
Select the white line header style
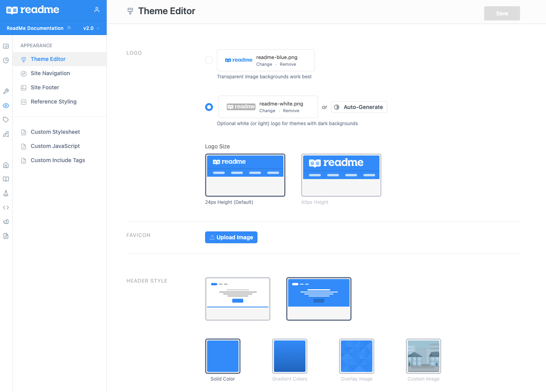(x=238, y=299)
